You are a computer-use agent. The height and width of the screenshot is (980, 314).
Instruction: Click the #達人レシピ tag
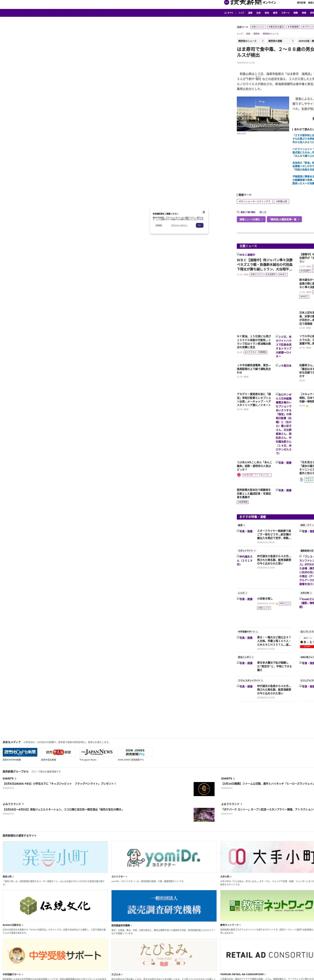264,608
